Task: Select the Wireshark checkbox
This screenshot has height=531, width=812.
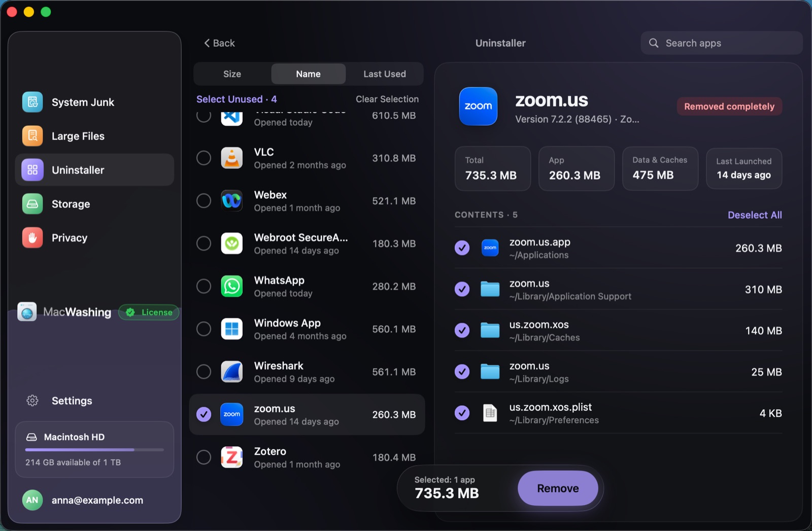Action: tap(204, 372)
